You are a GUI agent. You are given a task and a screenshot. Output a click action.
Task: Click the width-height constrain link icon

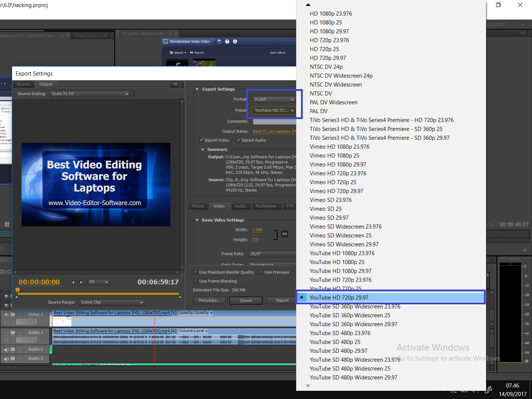(285, 234)
